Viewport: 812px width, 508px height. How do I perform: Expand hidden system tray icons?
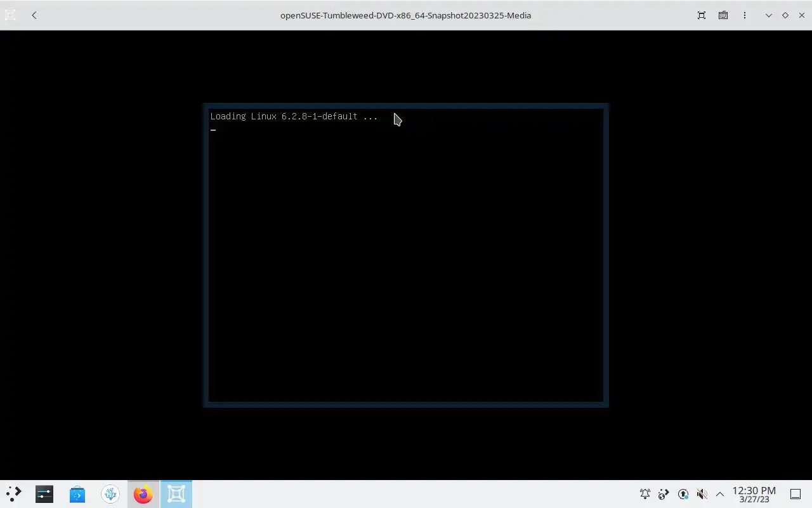click(x=720, y=494)
